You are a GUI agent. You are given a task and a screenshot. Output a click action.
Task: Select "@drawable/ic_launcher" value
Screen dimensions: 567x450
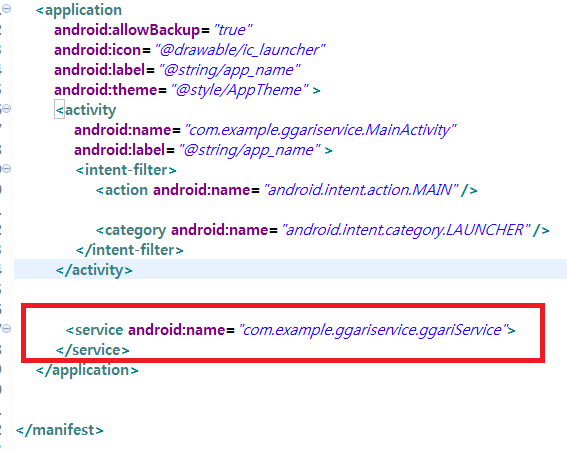[x=240, y=50]
